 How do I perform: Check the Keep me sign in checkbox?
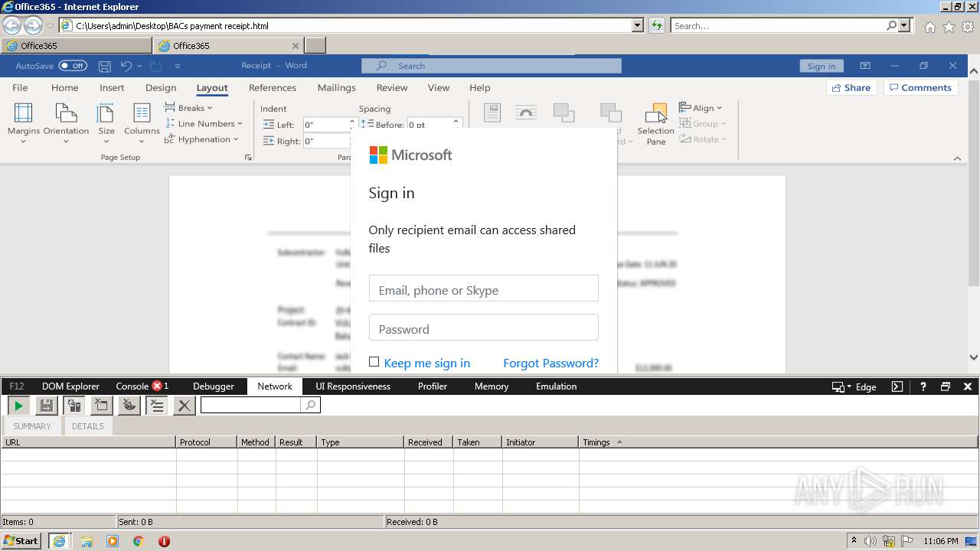(x=374, y=362)
